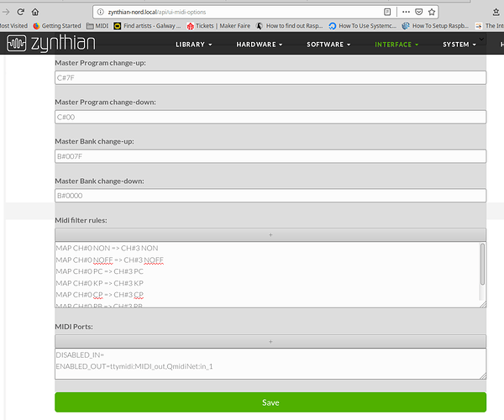Bookmark this page with the star icon
Screen dimensions: 504x420
point(432,12)
